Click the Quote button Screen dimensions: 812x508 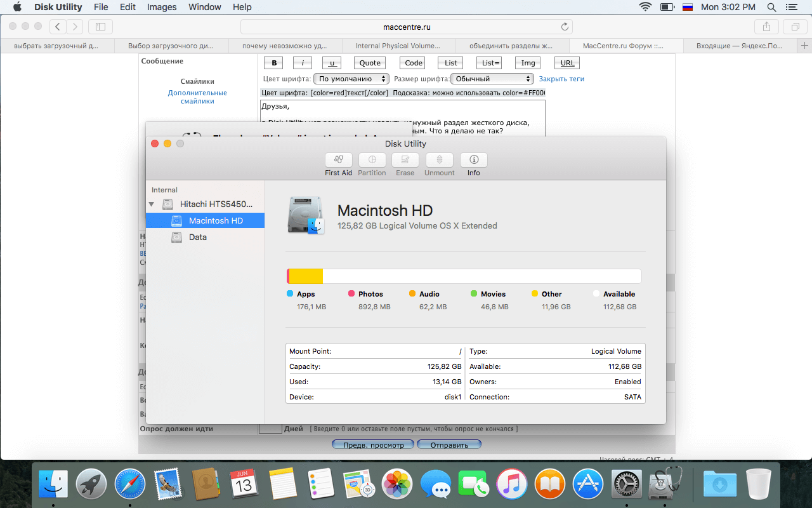point(370,63)
